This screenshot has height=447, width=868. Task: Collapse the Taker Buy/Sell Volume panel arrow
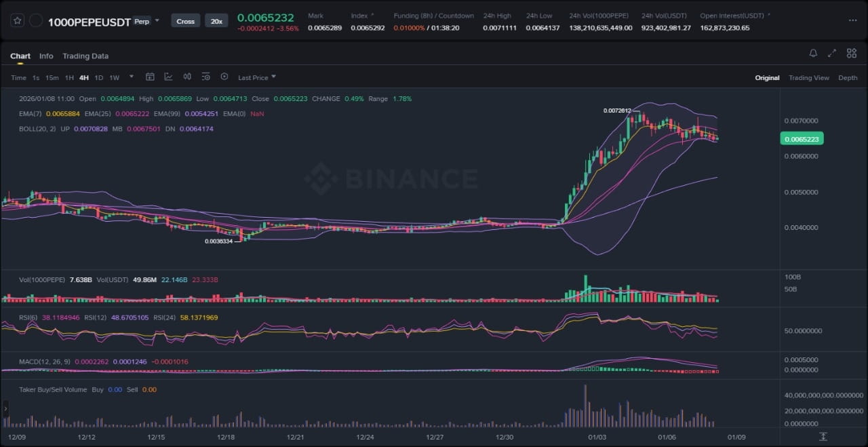pyautogui.click(x=6, y=408)
